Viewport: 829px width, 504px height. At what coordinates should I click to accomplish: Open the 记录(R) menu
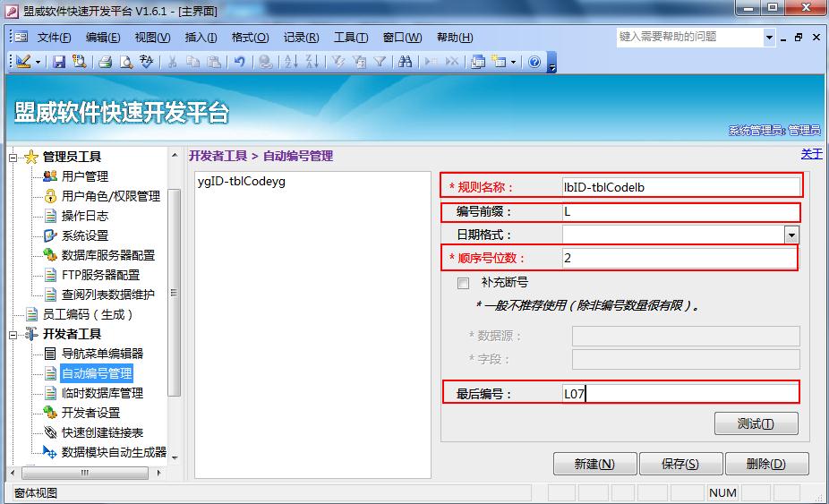[x=301, y=37]
